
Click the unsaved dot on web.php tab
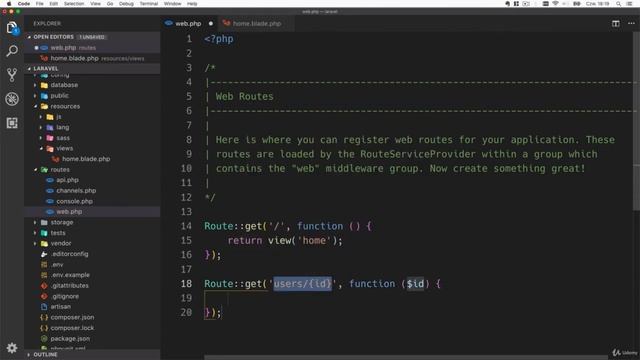pos(211,24)
